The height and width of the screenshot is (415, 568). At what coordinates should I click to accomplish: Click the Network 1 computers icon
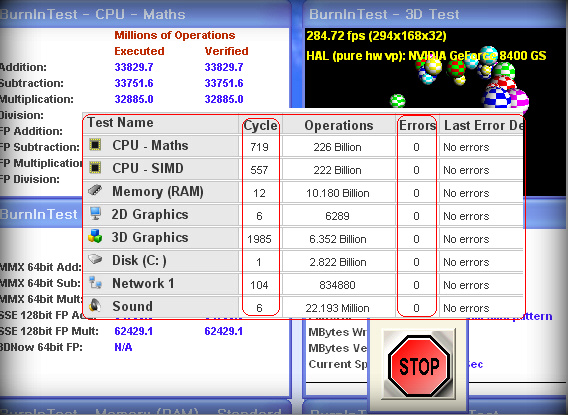(95, 282)
